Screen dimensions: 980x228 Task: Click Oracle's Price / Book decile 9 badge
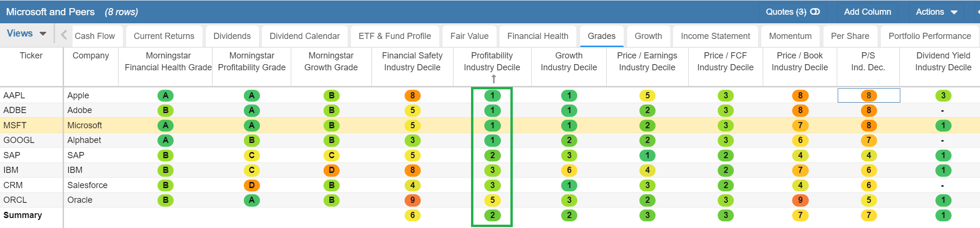click(800, 200)
